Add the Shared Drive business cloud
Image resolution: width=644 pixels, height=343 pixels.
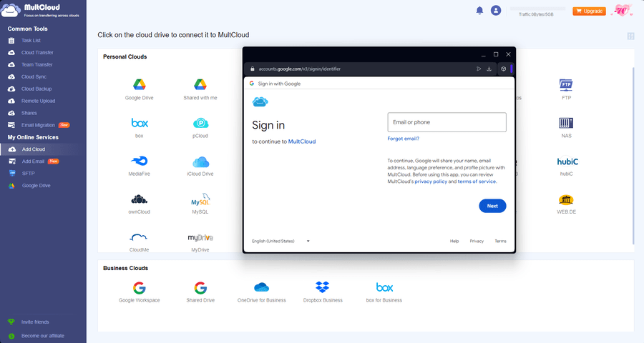click(x=200, y=292)
